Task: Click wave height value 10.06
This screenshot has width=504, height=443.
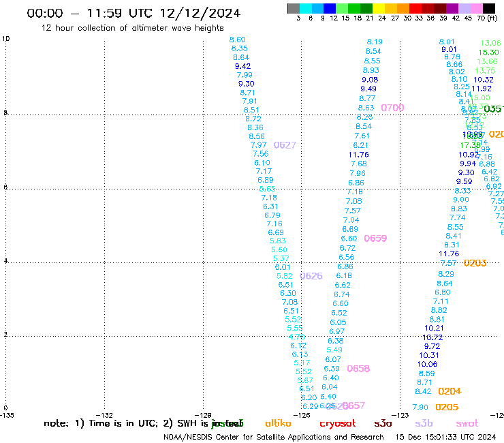Action: pyautogui.click(x=427, y=364)
